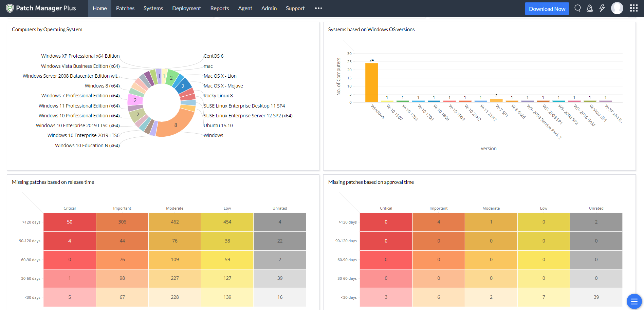Click the notification bell-shaped rocket icon
Viewport: 644px width, 310px height.
(590, 8)
